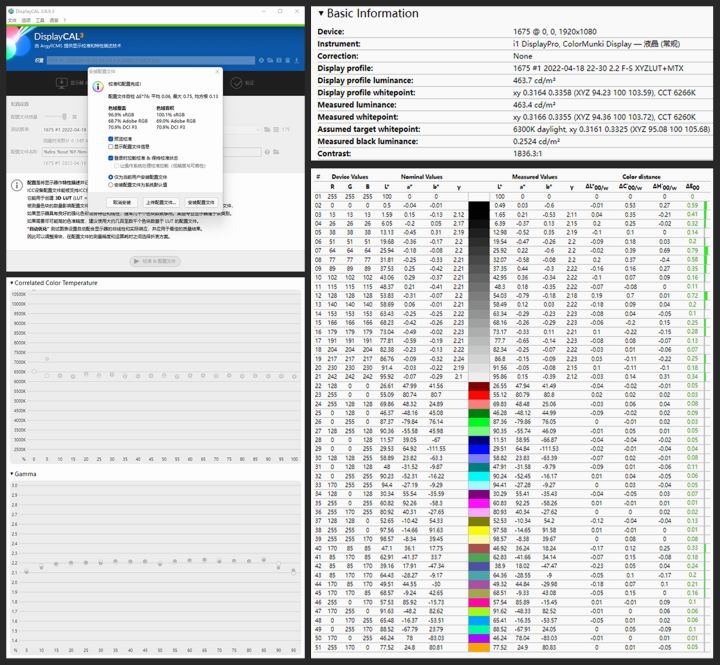
Task: Open the 选项 (Options) menu
Action: pyautogui.click(x=26, y=20)
